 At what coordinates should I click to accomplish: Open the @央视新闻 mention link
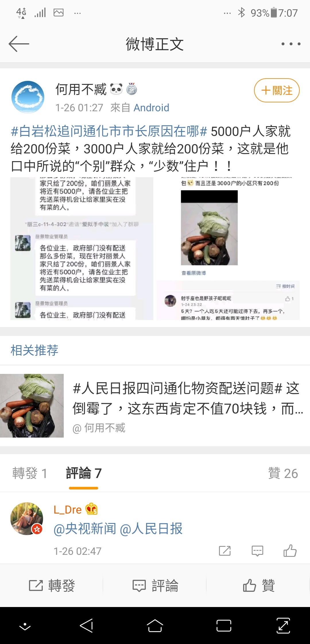pyautogui.click(x=85, y=529)
